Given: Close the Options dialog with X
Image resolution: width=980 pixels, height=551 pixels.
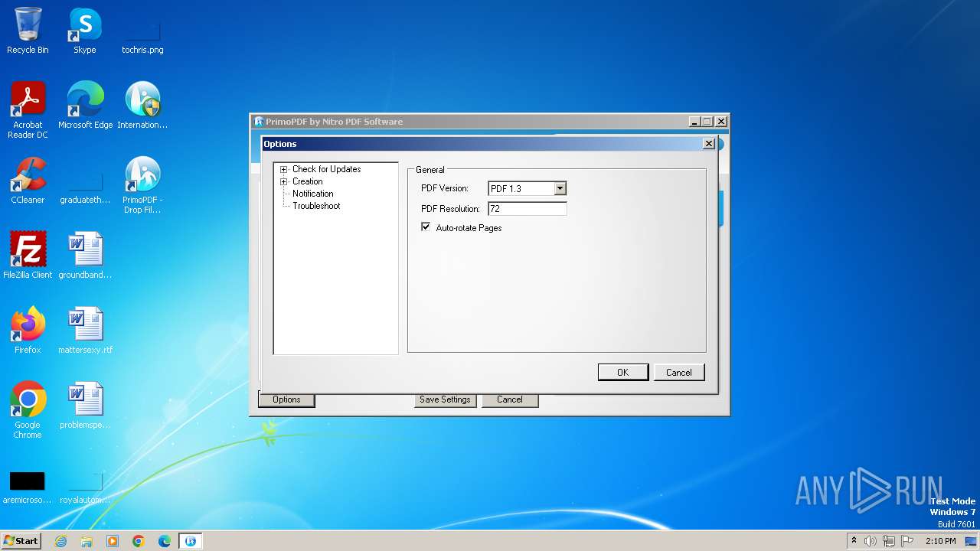Looking at the screenshot, I should coord(709,143).
